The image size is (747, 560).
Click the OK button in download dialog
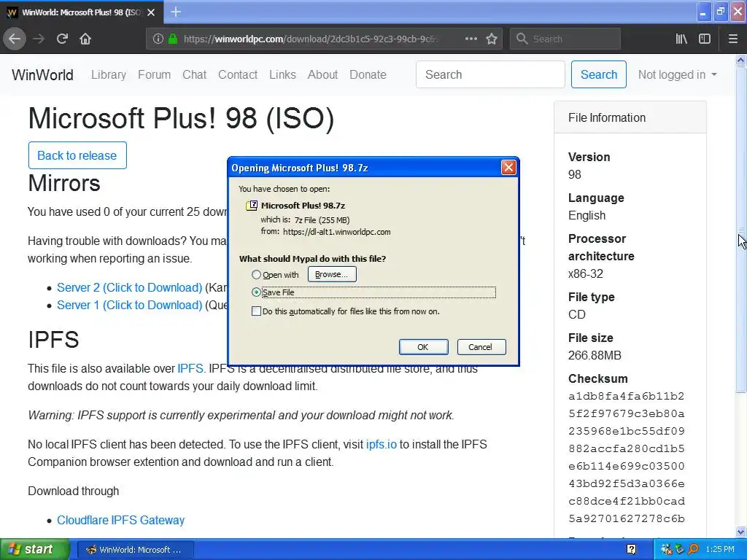pyautogui.click(x=423, y=347)
